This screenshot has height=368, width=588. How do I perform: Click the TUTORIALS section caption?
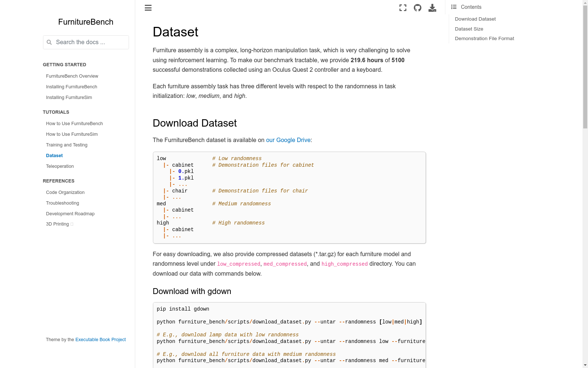click(56, 112)
